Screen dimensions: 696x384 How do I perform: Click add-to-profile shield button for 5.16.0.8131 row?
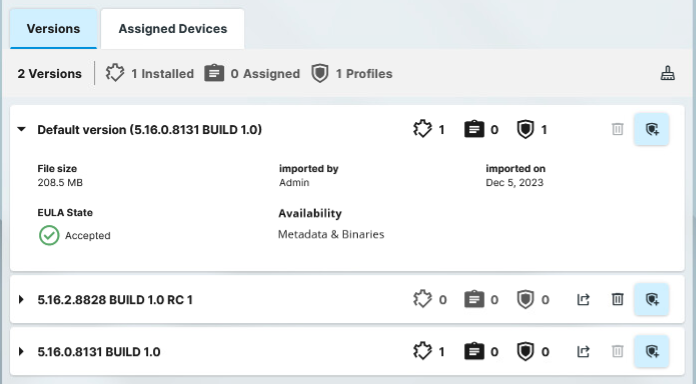pos(651,352)
